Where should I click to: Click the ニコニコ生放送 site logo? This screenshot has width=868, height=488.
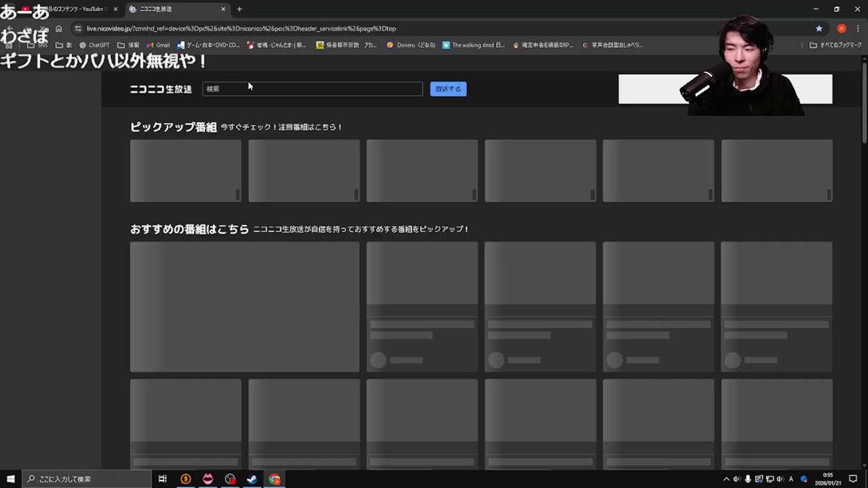(x=161, y=89)
